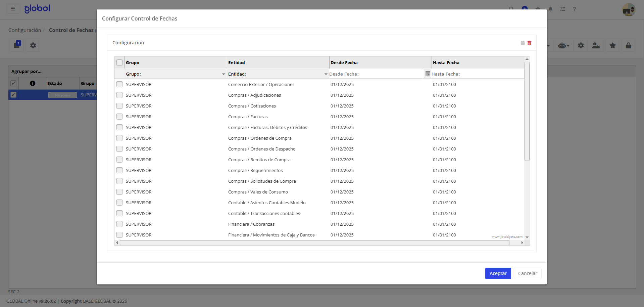Open the help question mark icon
The height and width of the screenshot is (307, 644).
tap(574, 9)
